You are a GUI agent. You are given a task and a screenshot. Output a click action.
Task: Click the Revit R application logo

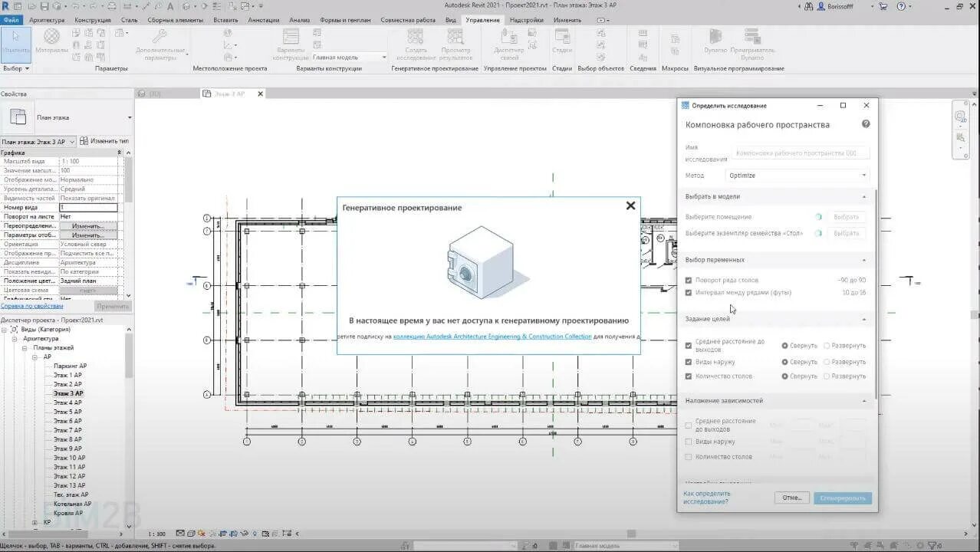tap(6, 6)
